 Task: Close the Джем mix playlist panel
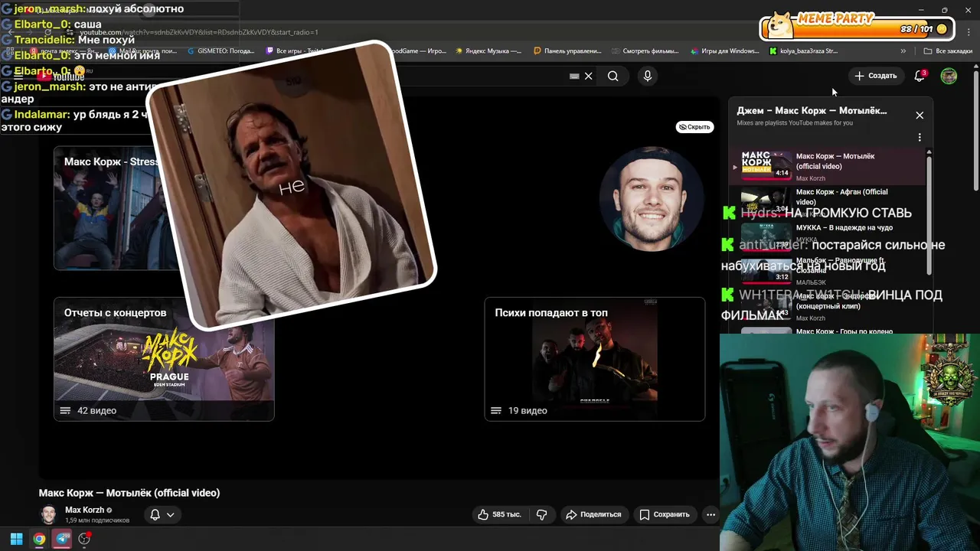[x=920, y=115]
